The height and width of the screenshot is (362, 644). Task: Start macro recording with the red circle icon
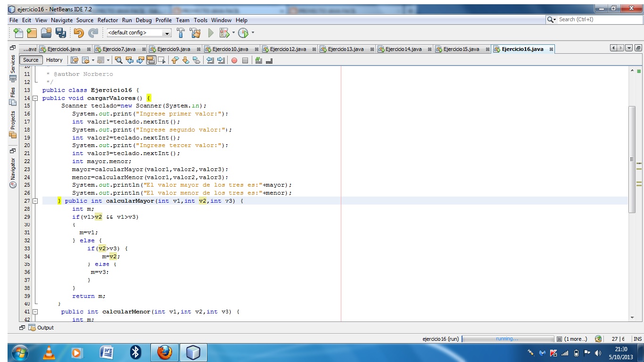point(235,60)
